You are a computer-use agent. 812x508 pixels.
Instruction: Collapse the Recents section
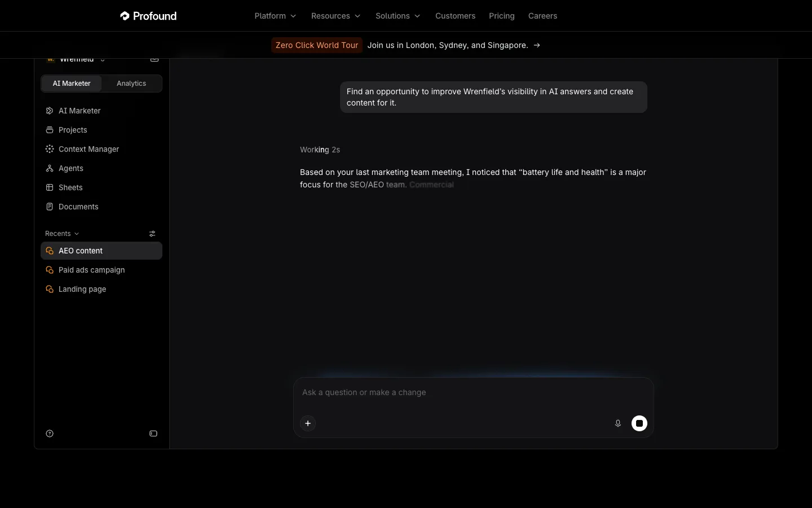(x=62, y=234)
